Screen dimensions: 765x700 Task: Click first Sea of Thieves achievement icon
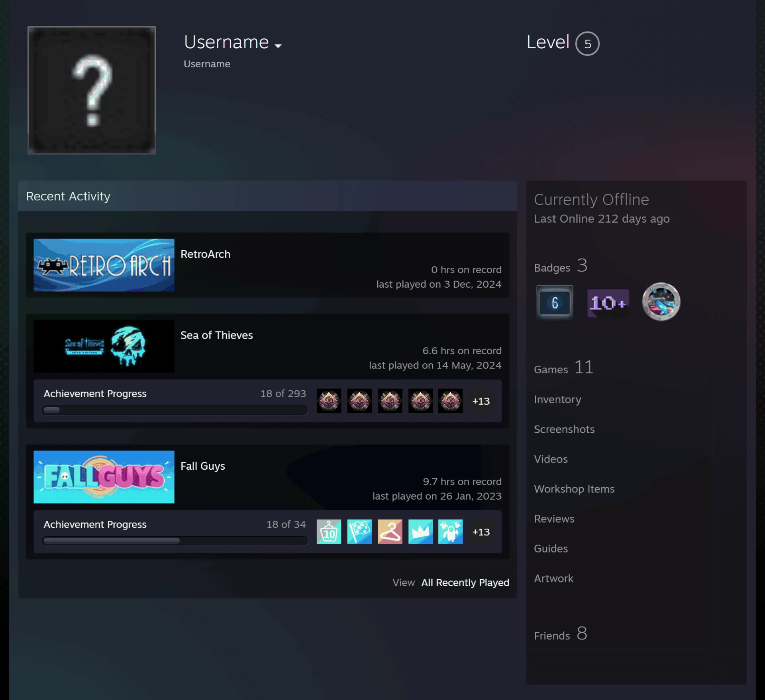(329, 401)
